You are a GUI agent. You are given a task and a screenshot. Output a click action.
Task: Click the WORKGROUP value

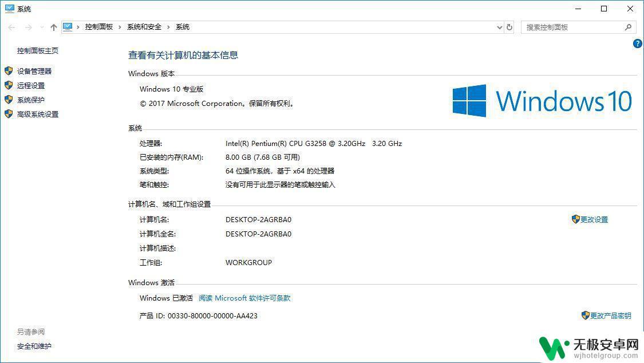[x=248, y=263]
